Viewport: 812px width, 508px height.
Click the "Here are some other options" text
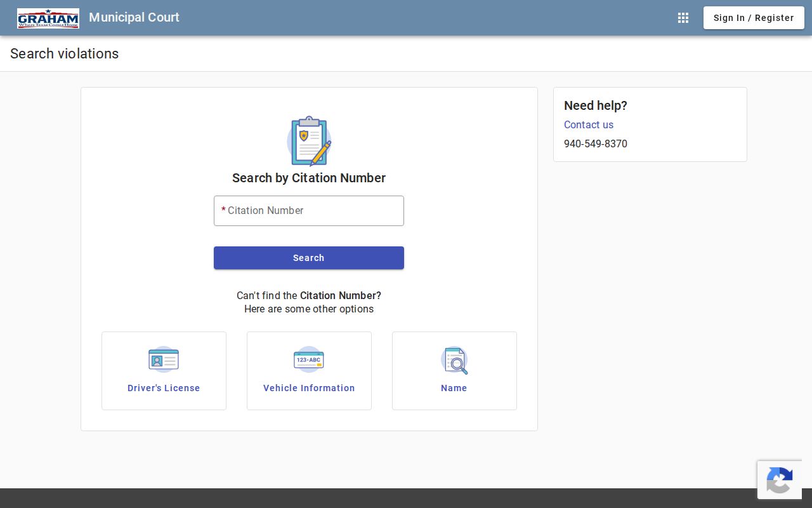[309, 309]
